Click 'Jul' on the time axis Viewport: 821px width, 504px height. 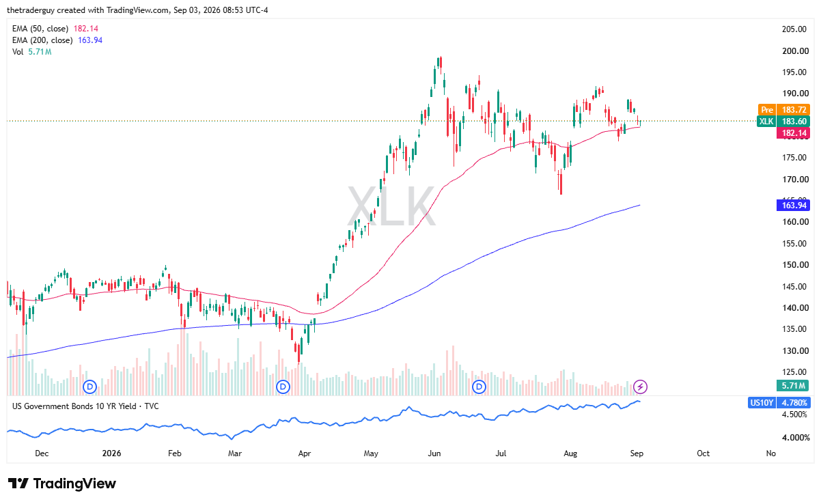click(x=501, y=453)
